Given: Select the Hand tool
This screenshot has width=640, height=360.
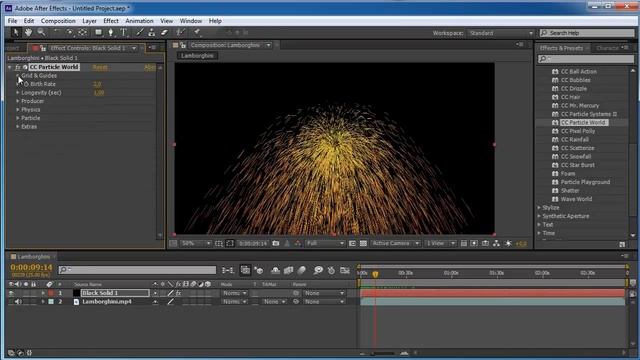Looking at the screenshot, I should (x=28, y=32).
